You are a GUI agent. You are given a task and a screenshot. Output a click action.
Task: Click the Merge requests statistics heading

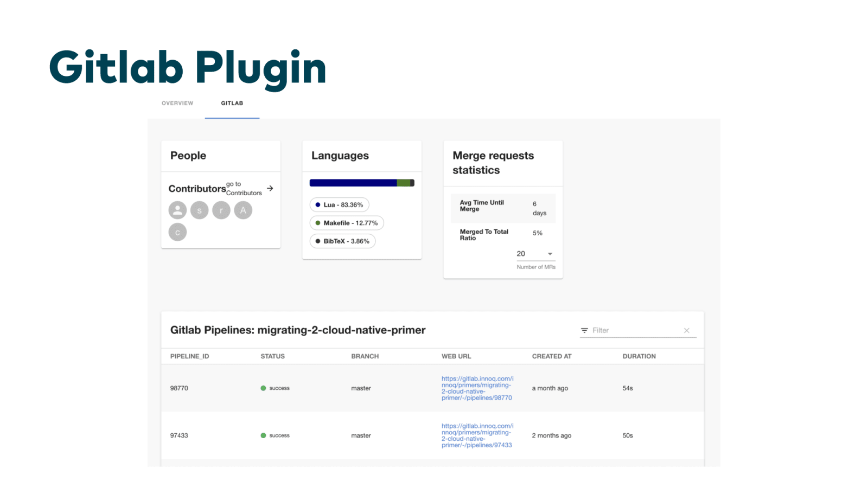[x=493, y=163]
